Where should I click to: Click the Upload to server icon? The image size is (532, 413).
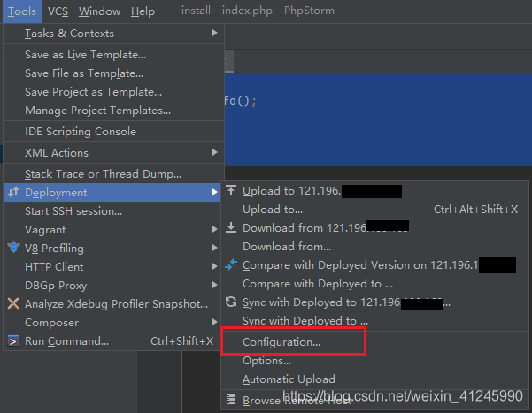pos(231,190)
